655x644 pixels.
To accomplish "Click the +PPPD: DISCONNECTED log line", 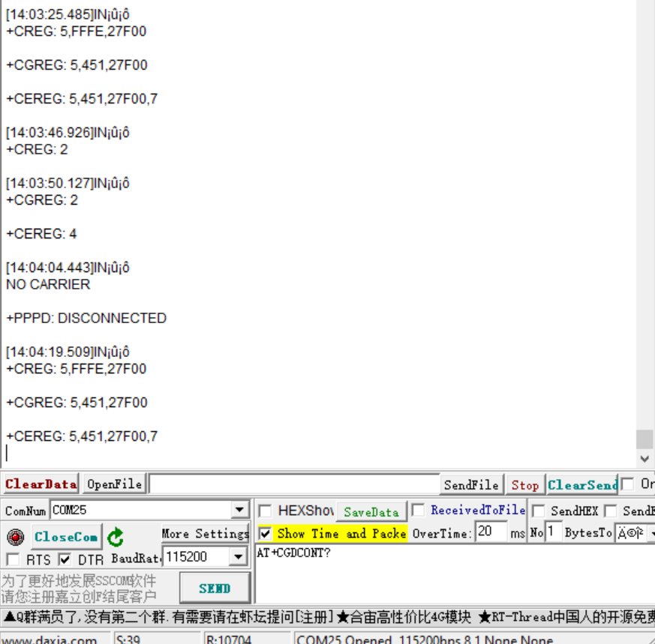I will (86, 318).
